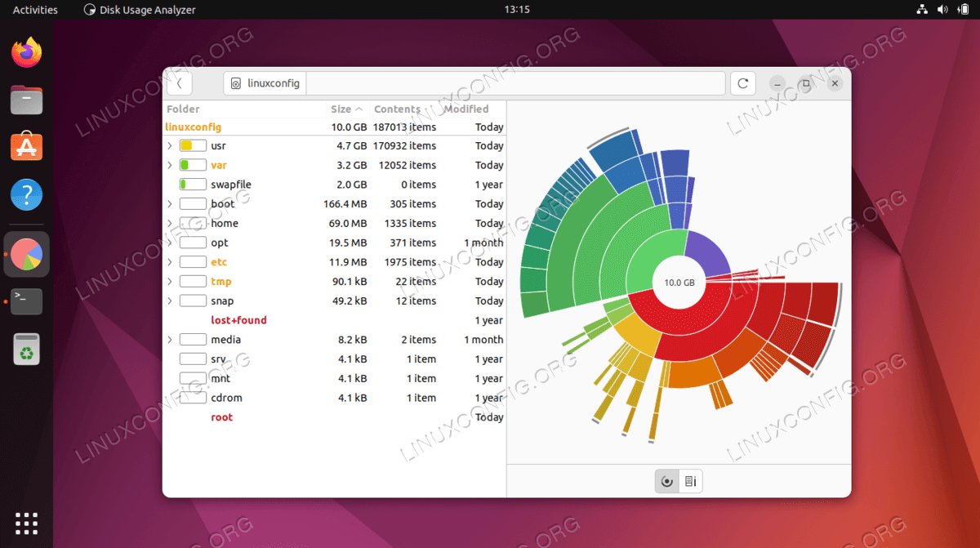The image size is (980, 548).
Task: Click the linuxconfig location path bar
Action: (x=474, y=83)
